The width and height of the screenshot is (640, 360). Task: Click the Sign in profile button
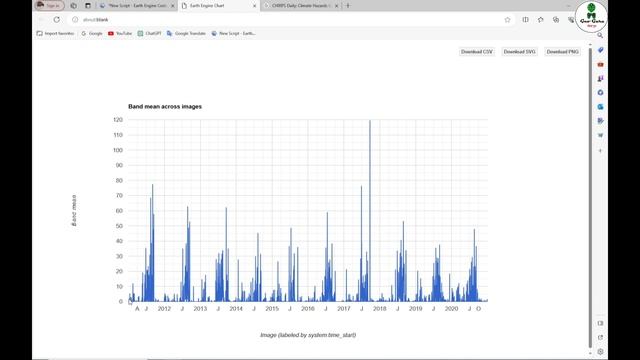pos(49,6)
